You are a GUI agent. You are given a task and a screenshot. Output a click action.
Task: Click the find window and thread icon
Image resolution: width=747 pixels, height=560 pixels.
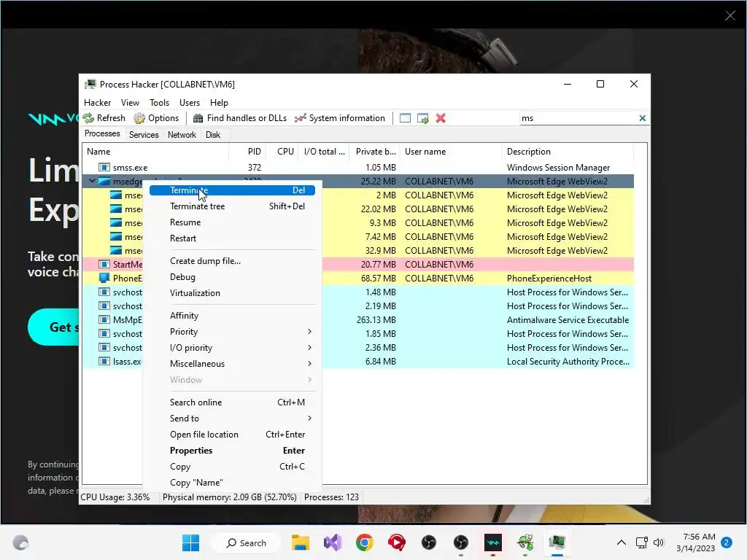pyautogui.click(x=422, y=118)
